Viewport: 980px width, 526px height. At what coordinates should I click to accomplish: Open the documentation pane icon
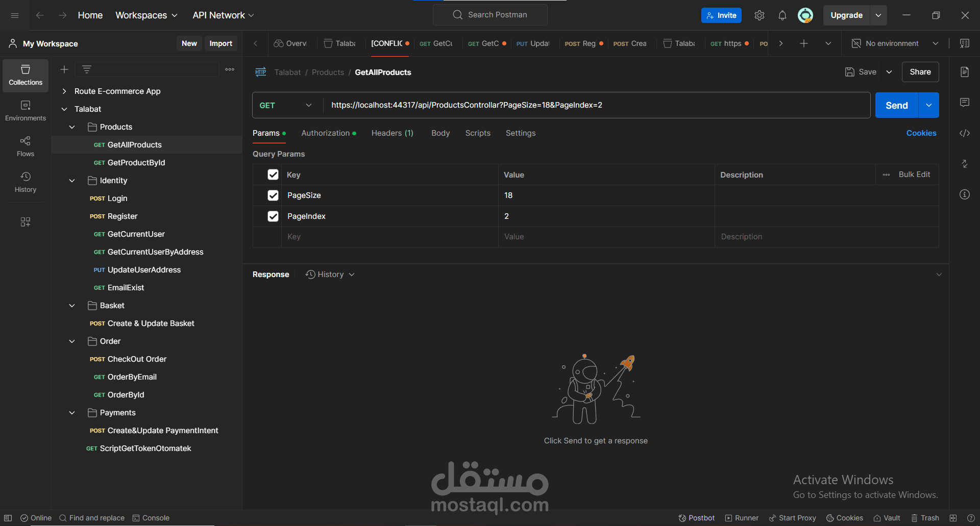click(x=965, y=72)
